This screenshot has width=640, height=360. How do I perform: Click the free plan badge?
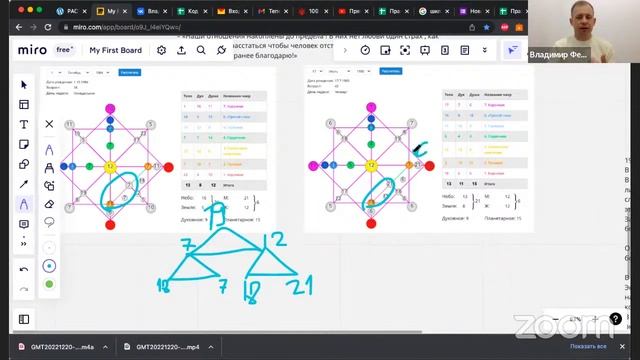click(x=64, y=50)
